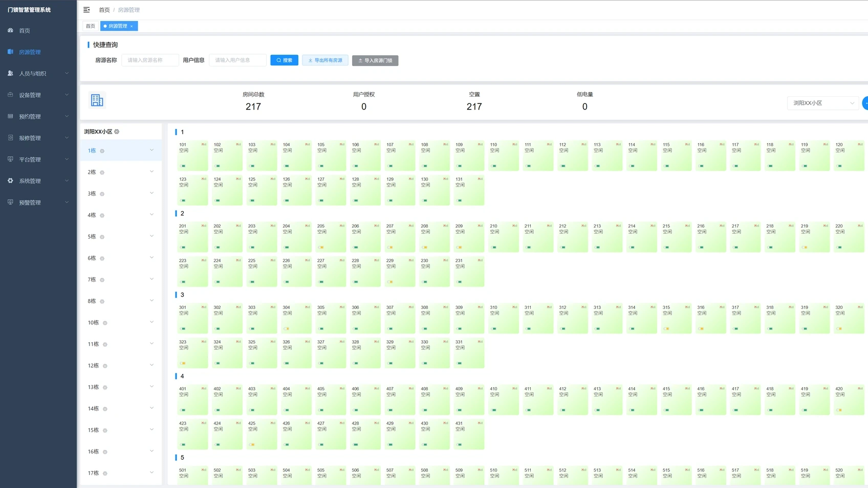Click the 报修管理 sidebar icon

tap(10, 138)
